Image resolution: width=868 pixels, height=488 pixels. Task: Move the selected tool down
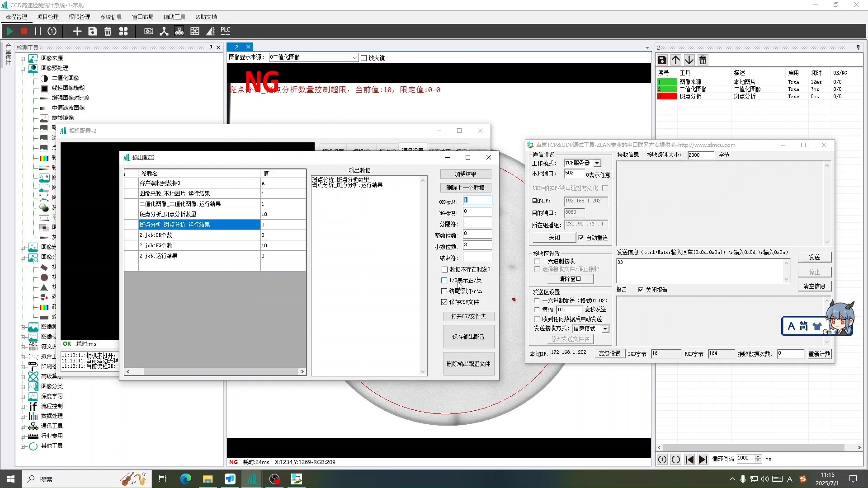[689, 60]
